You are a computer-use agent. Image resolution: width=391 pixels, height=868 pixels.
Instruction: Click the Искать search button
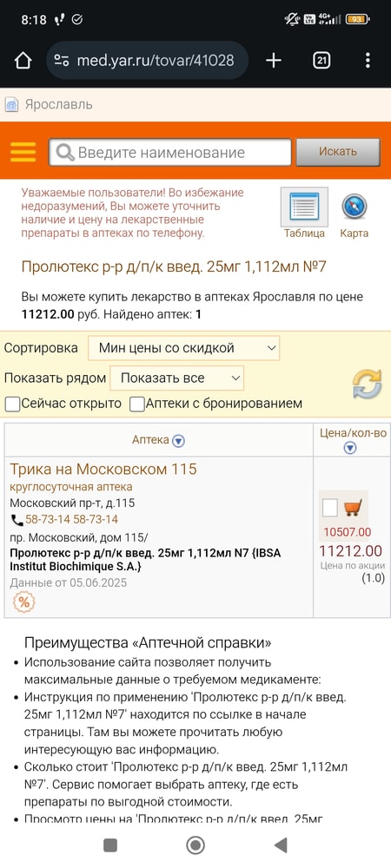338,152
